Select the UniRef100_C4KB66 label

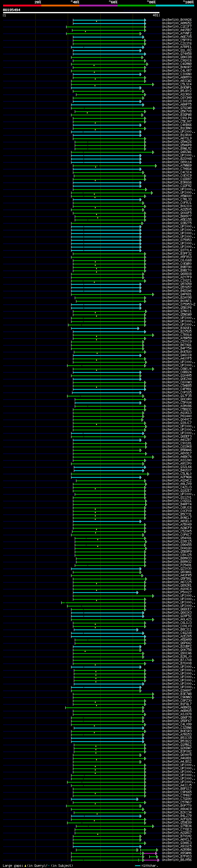coord(177,125)
